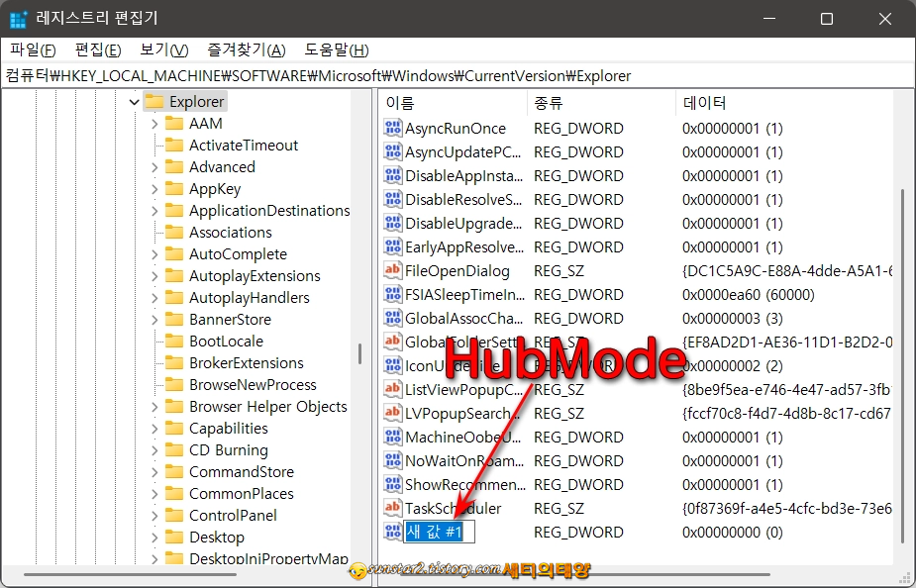
Task: Expand the AutoplayHandlers key
Action: [154, 298]
